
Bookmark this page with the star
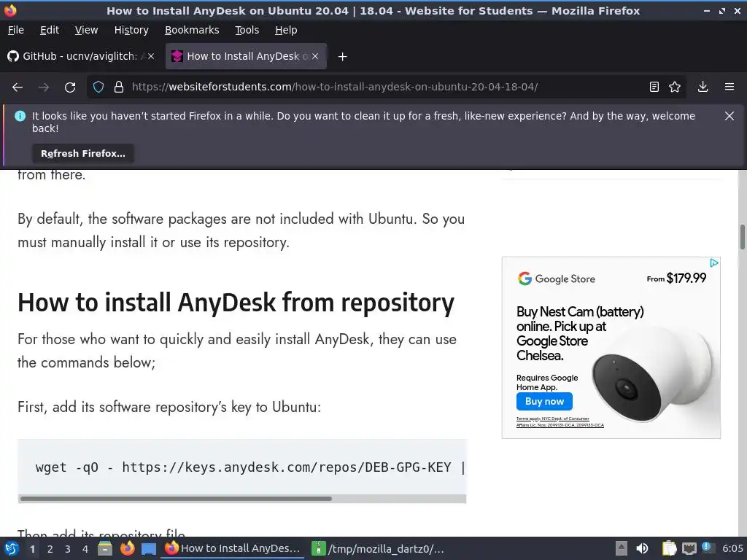point(675,87)
